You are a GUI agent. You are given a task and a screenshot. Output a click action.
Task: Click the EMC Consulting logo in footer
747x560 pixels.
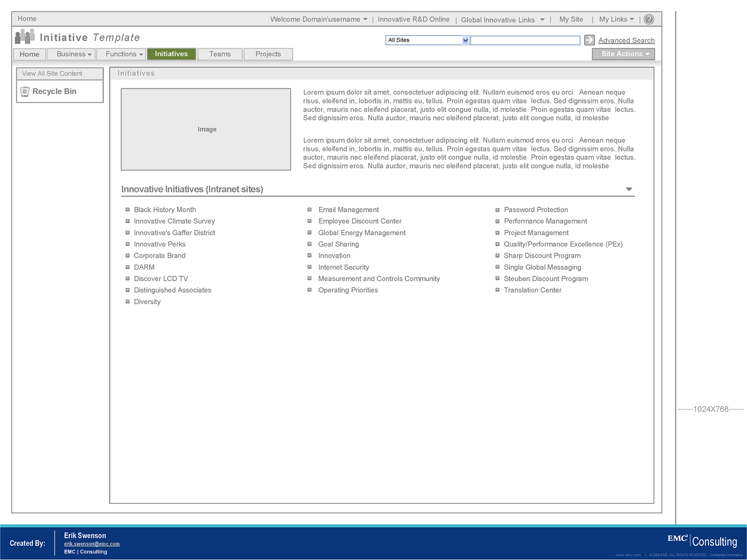coord(702,541)
